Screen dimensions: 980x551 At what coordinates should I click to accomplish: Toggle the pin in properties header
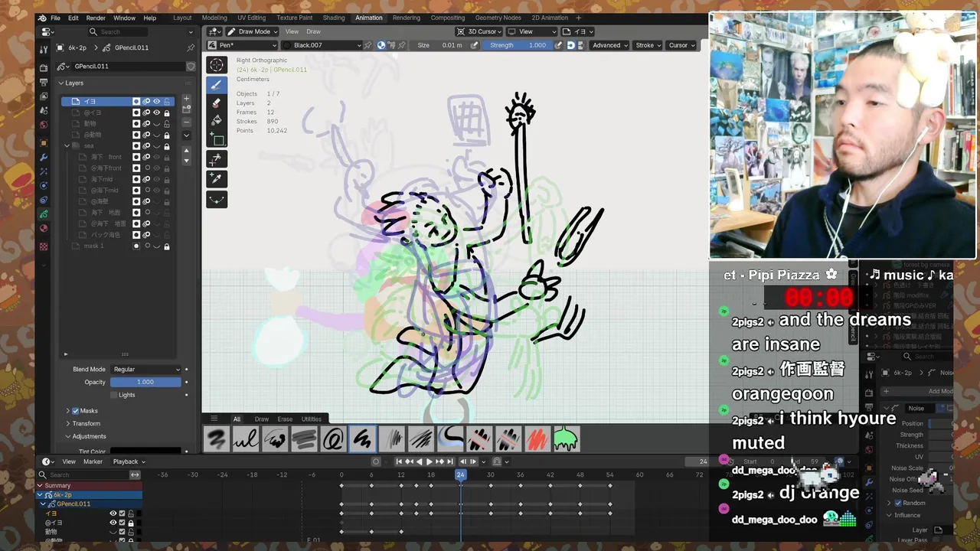pos(191,47)
